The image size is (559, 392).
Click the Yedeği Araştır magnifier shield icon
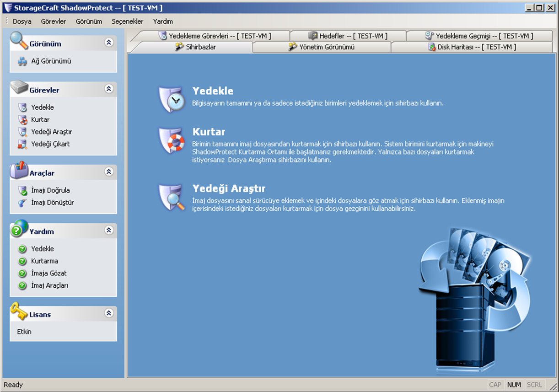point(172,197)
